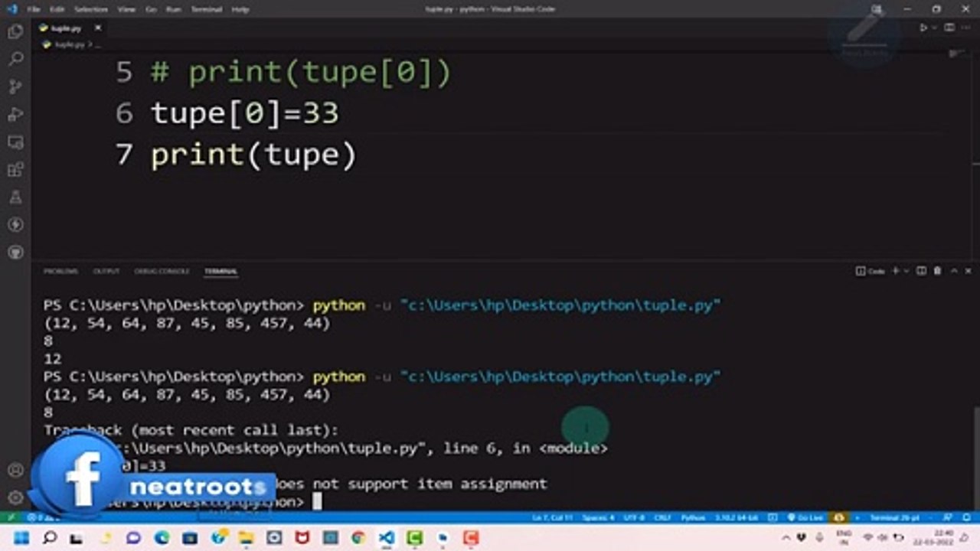Open terminal launch profile dropdown

[906, 271]
